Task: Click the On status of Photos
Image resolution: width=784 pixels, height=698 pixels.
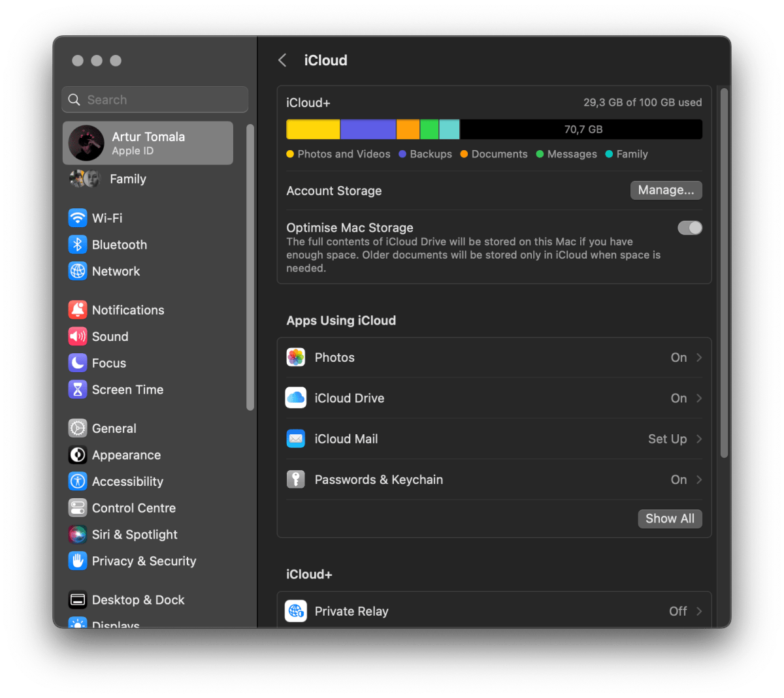Action: pyautogui.click(x=679, y=357)
